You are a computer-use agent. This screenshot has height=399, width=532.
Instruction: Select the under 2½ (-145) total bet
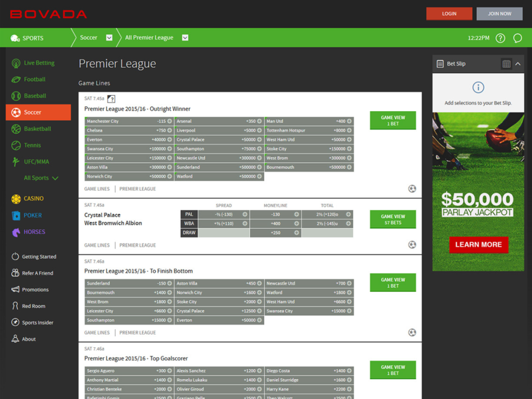(327, 223)
